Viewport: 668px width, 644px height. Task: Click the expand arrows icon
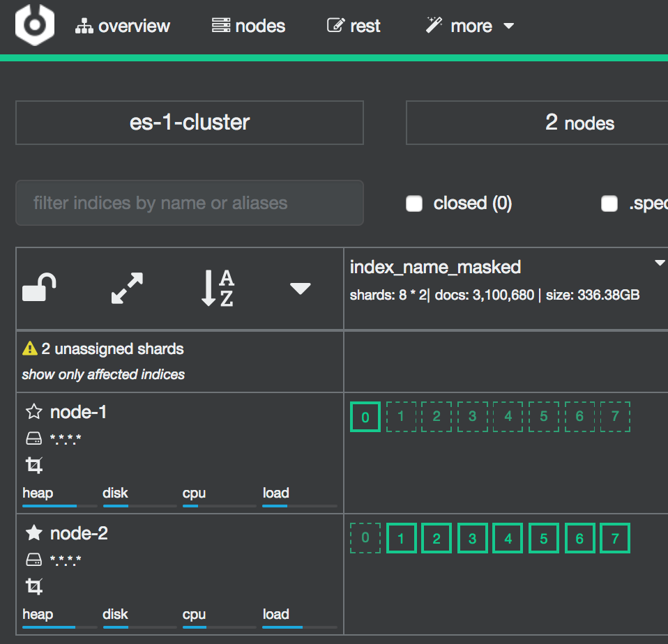coord(127,289)
